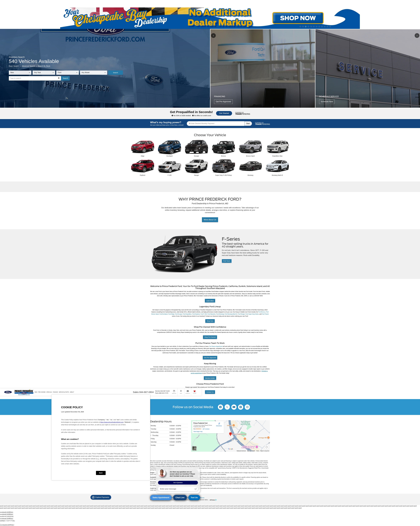The height and width of the screenshot is (526, 420).
Task: Click the red location pin on the map
Action: (x=230, y=434)
